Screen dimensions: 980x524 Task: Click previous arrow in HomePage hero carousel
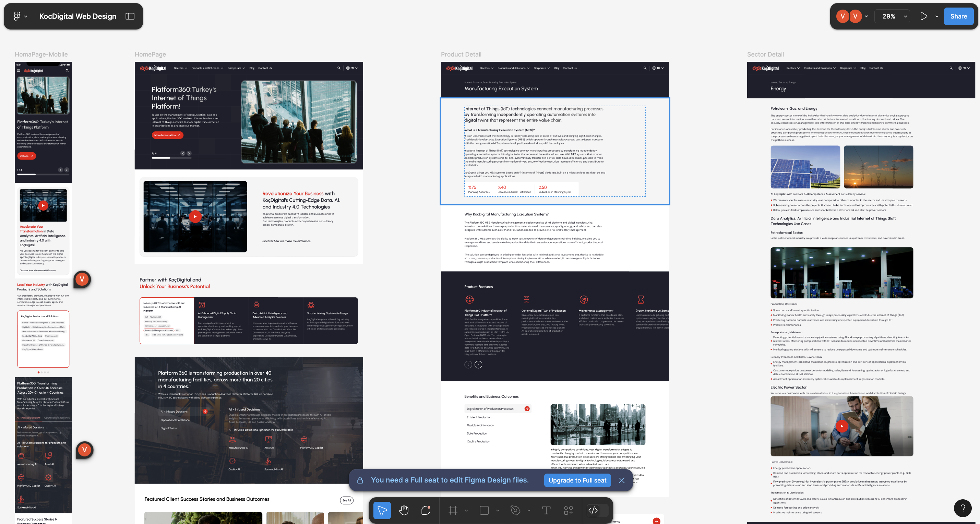tap(183, 153)
